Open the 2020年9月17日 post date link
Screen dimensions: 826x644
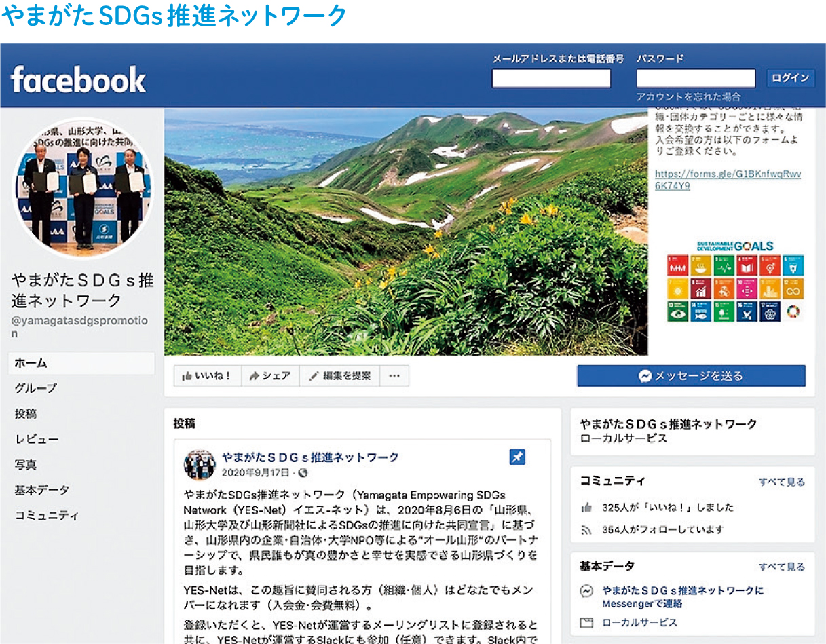point(255,473)
